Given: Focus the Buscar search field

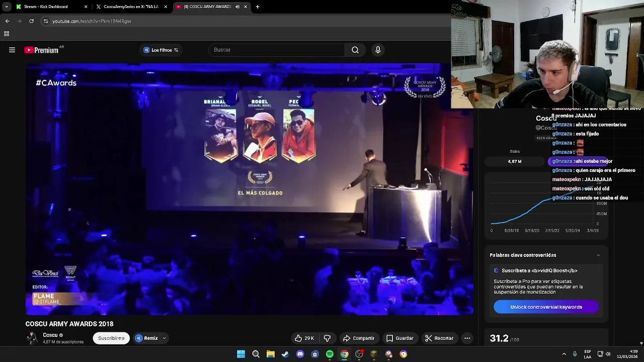Looking at the screenshot, I should point(277,50).
